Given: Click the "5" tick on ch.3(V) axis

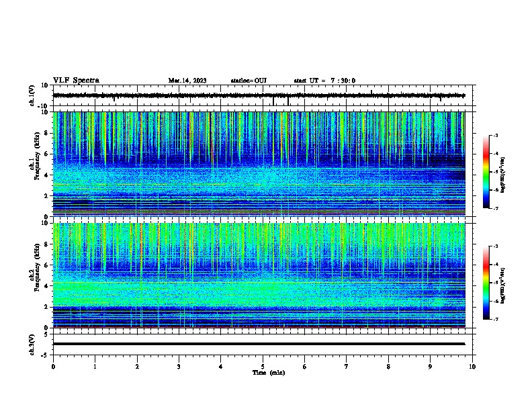Looking at the screenshot, I should (47, 334).
